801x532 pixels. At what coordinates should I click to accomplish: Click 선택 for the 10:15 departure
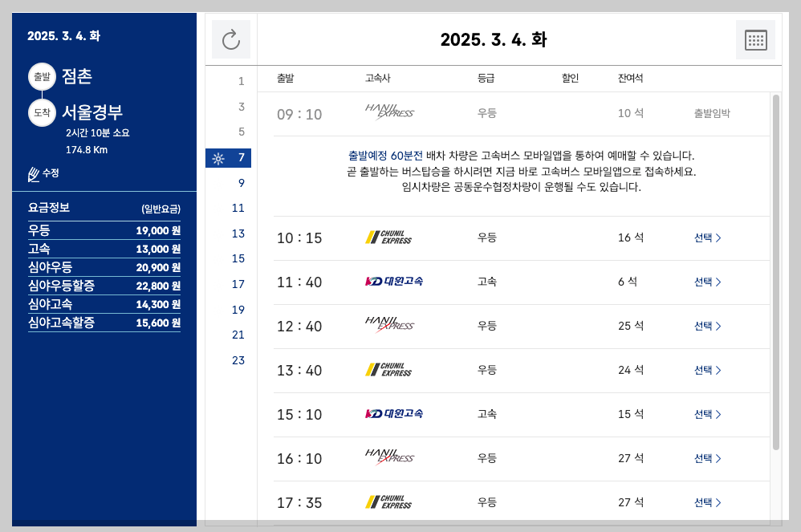pos(705,238)
